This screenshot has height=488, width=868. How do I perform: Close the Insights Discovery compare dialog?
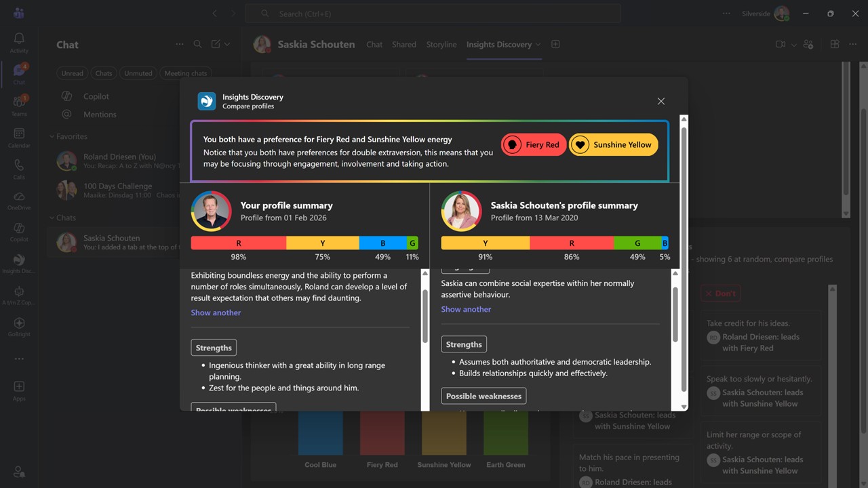point(660,101)
